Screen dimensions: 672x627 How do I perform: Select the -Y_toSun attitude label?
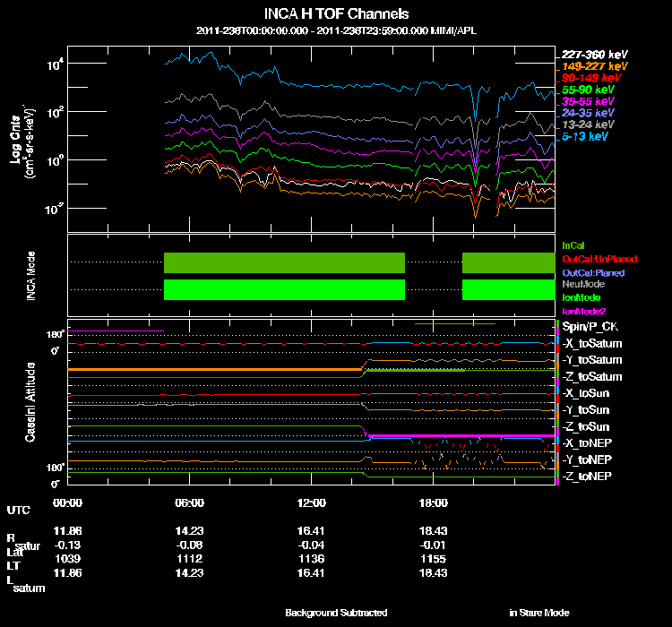585,410
